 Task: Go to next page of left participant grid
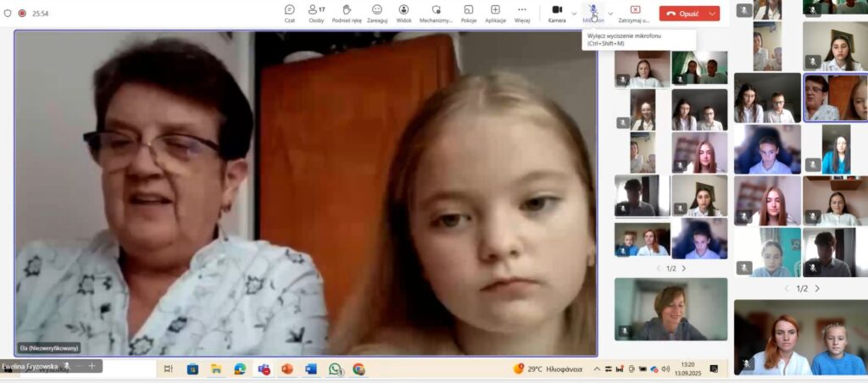pos(684,269)
